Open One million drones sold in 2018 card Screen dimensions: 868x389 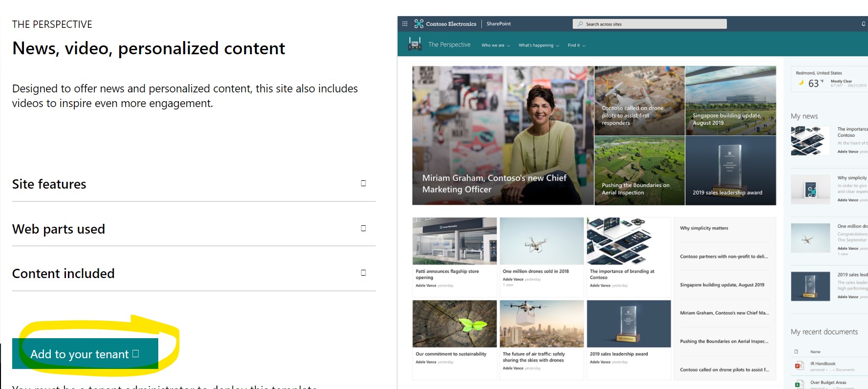[x=542, y=257]
